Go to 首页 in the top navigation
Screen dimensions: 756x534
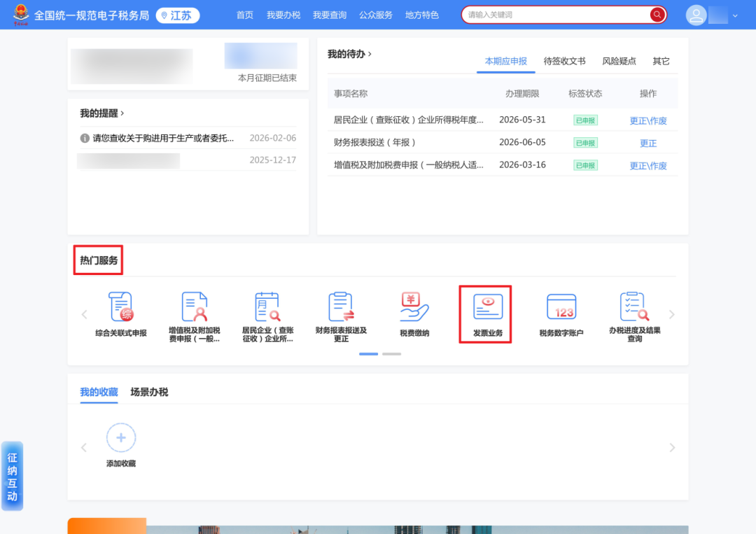click(x=244, y=15)
